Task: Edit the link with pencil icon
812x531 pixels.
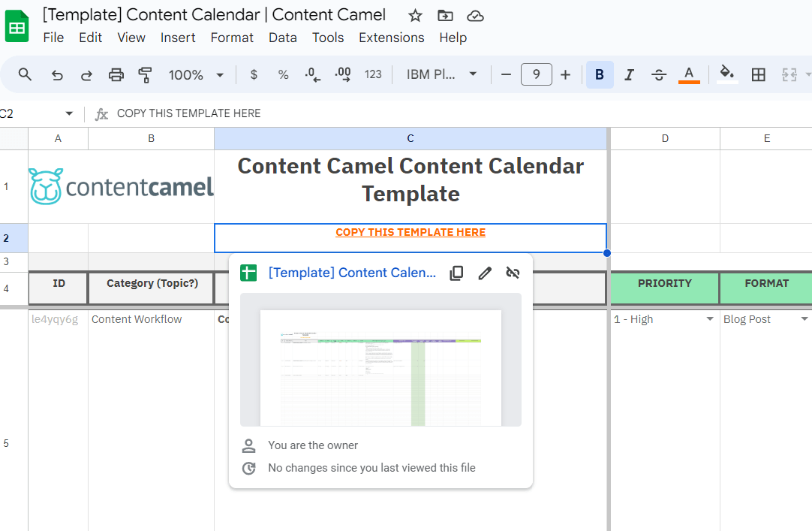Action: 485,273
